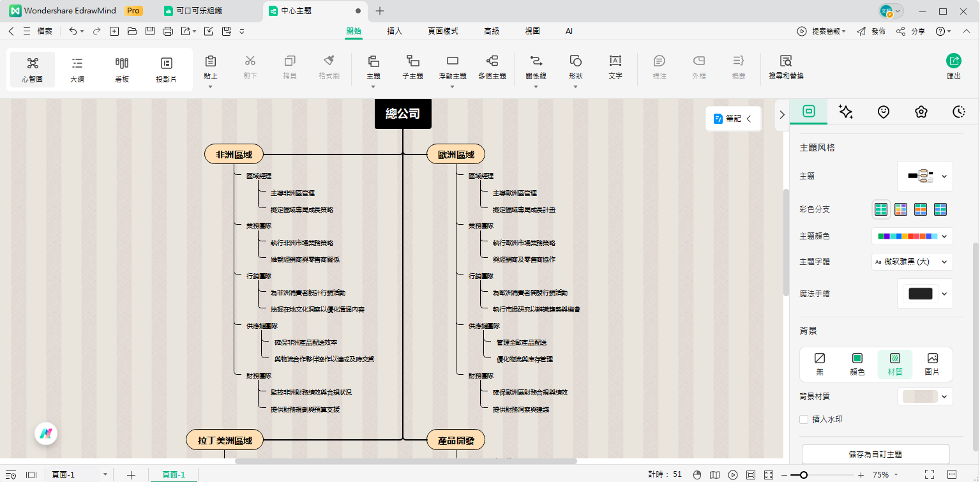Click the 子主題 (Subtopic) icon
This screenshot has width=980, height=482.
coord(412,61)
